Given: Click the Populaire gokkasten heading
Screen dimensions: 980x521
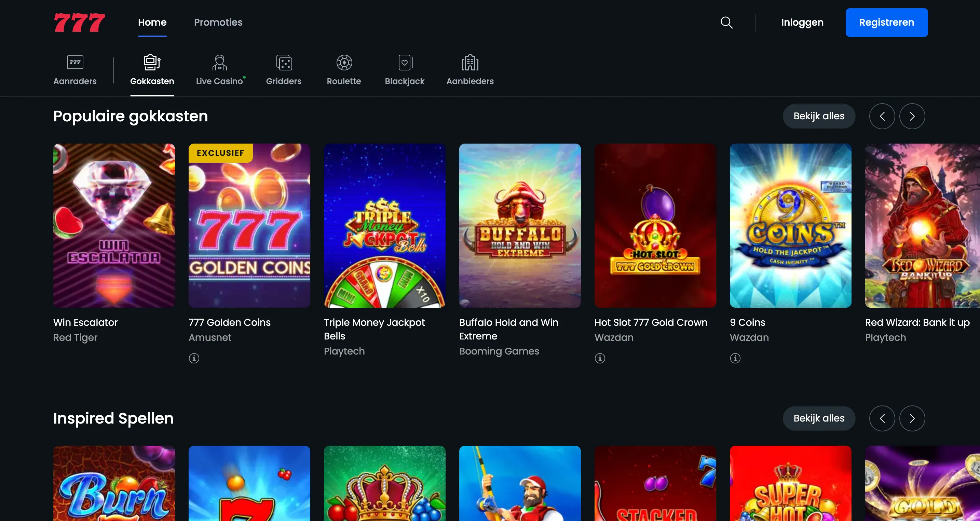Looking at the screenshot, I should (131, 117).
